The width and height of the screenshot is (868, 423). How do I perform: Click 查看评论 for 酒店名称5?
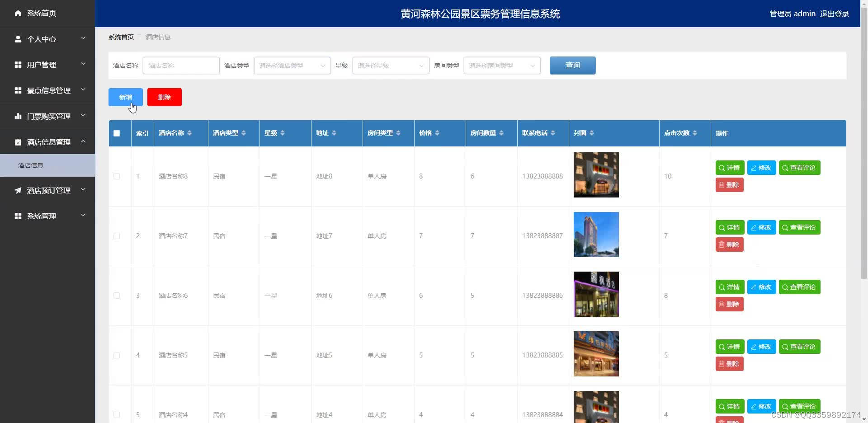point(799,347)
